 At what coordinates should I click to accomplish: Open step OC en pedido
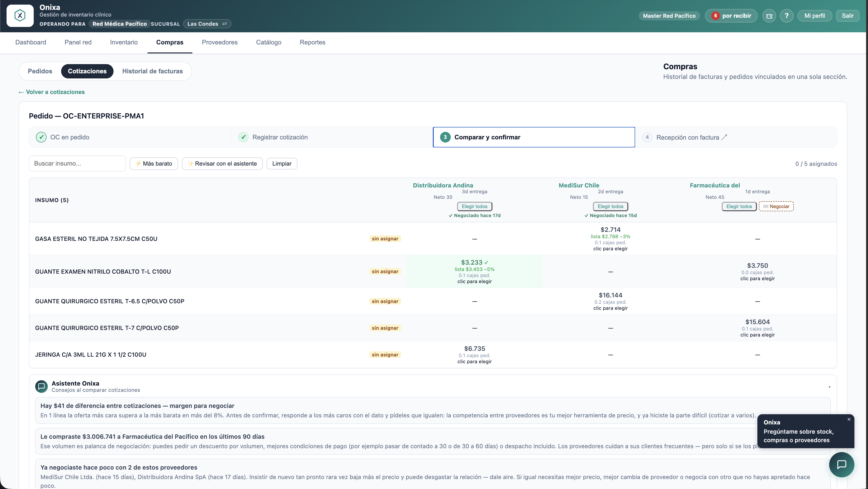click(130, 137)
